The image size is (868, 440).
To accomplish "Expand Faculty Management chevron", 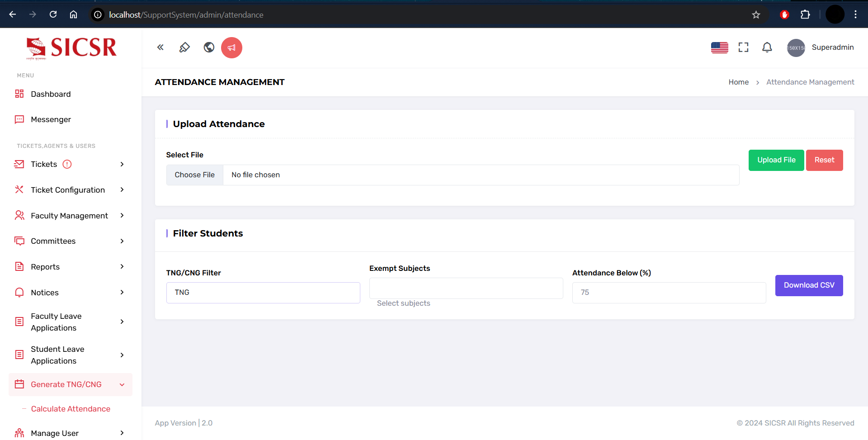I will (x=122, y=215).
